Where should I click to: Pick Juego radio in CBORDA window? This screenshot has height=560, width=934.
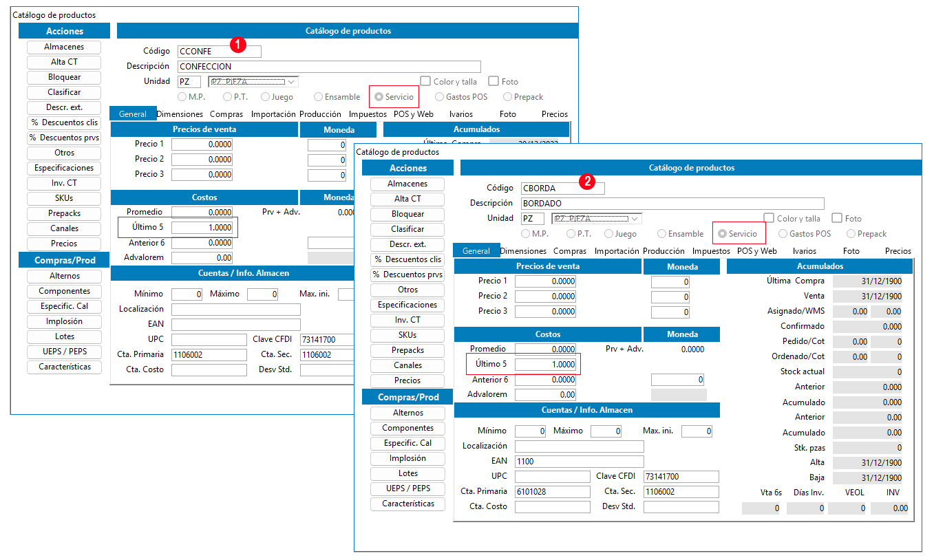click(x=608, y=234)
